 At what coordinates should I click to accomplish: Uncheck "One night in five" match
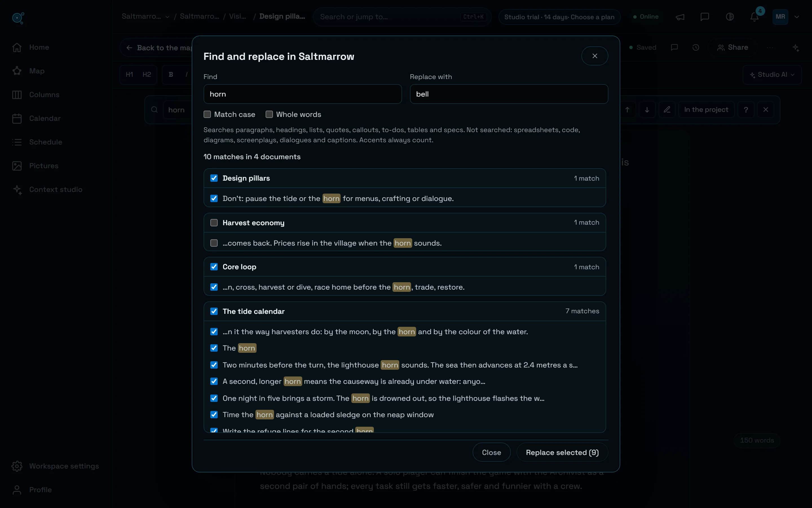pyautogui.click(x=214, y=398)
